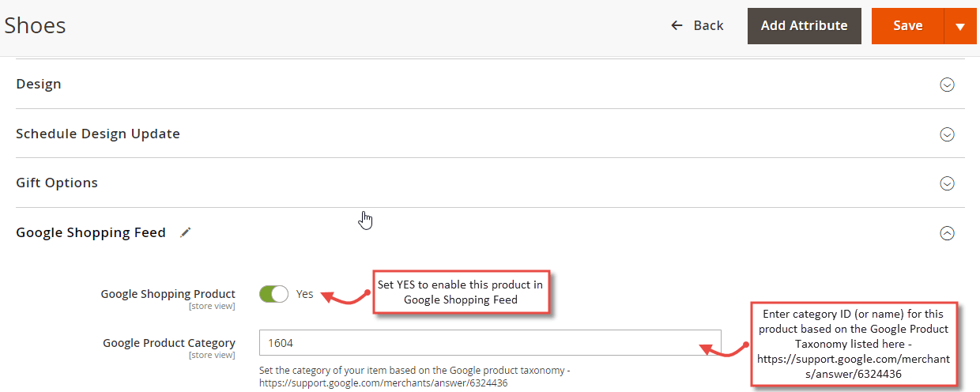Expand the Design section chevron
980x392 pixels.
[x=947, y=85]
